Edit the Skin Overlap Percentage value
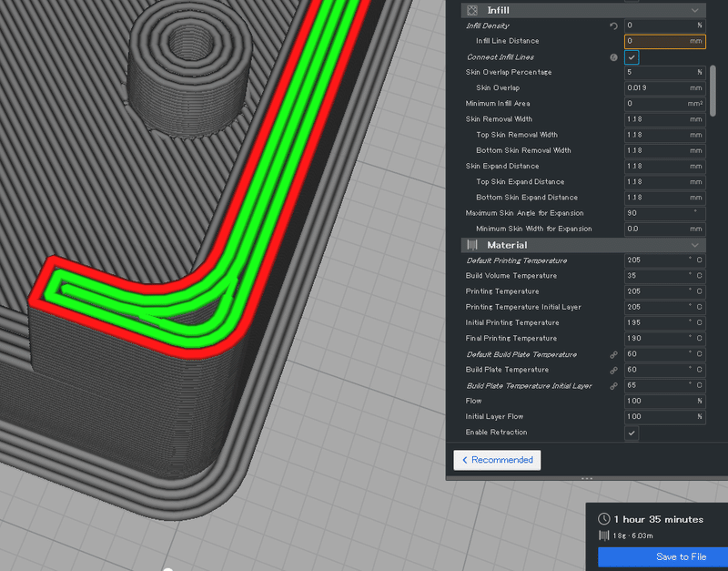 point(665,73)
